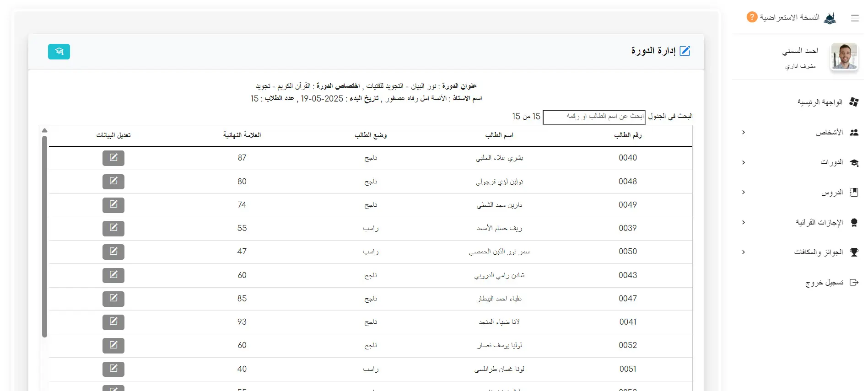Screen dimensions: 868x391
Task: Click edit button in student 0051 row
Action: [x=113, y=369]
